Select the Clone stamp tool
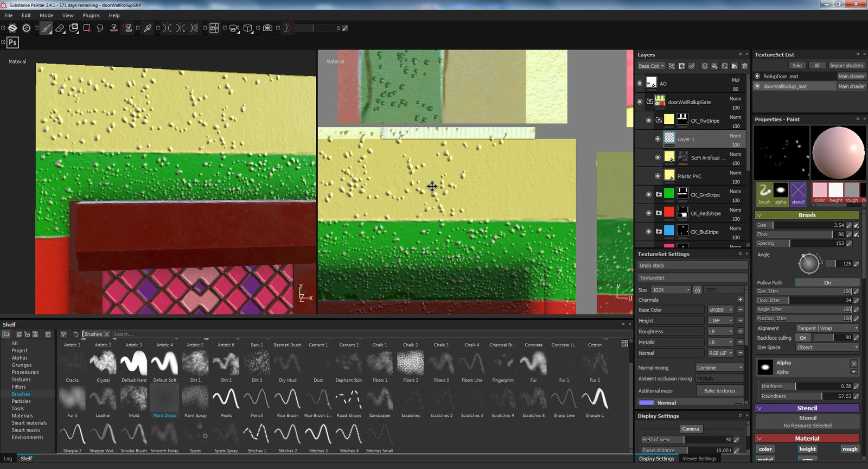 (x=114, y=28)
